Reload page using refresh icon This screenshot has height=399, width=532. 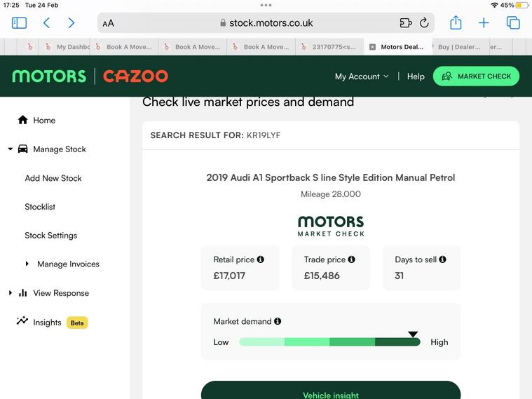[424, 22]
